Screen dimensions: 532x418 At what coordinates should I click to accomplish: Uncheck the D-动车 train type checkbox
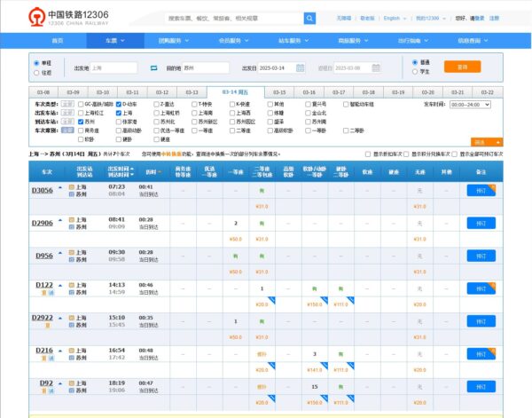point(119,104)
